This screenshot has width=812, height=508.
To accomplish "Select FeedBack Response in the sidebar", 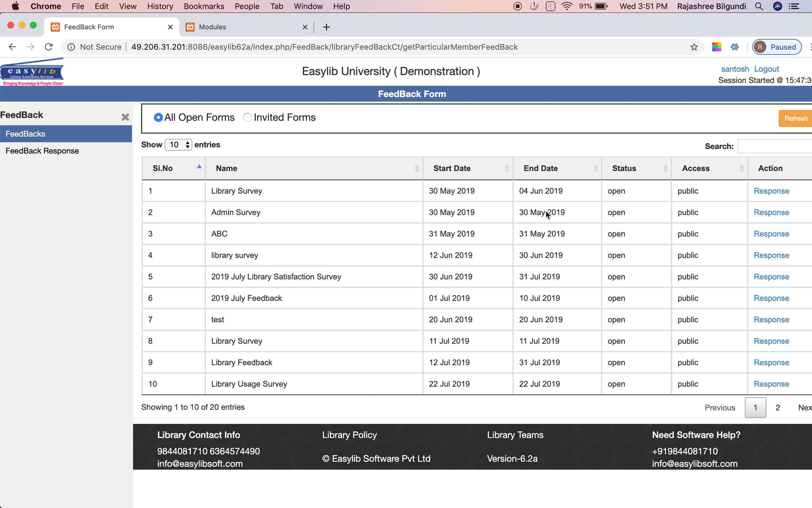I will (x=42, y=151).
